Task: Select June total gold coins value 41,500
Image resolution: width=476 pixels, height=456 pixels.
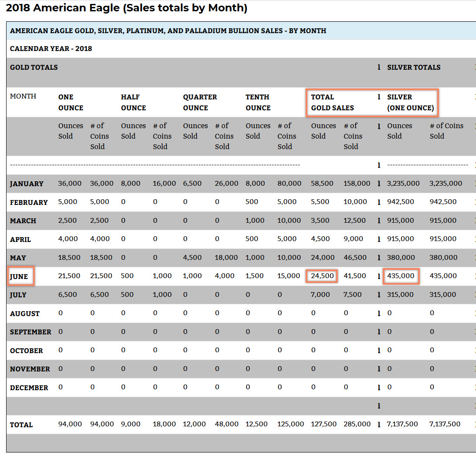Action: pyautogui.click(x=354, y=276)
